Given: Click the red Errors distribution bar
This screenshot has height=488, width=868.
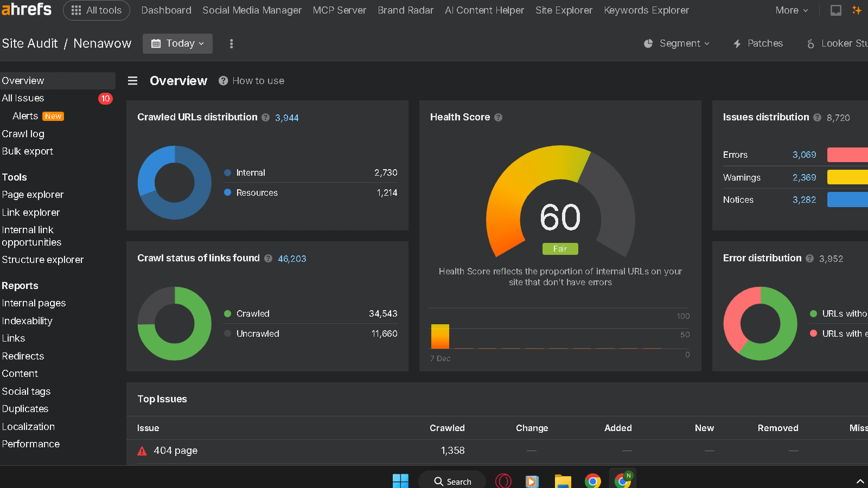Looking at the screenshot, I should coord(847,155).
